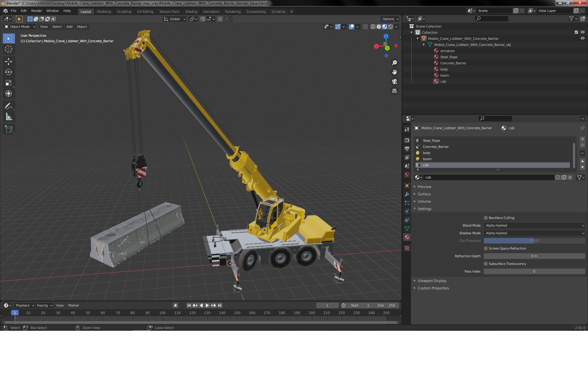Open Object Mode dropdown

(20, 27)
